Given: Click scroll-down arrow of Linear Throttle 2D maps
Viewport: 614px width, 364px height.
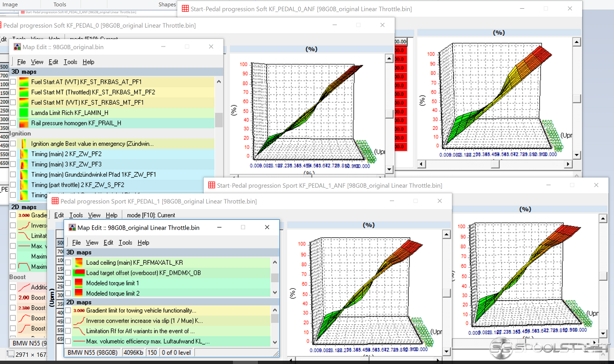Looking at the screenshot, I should (275, 342).
